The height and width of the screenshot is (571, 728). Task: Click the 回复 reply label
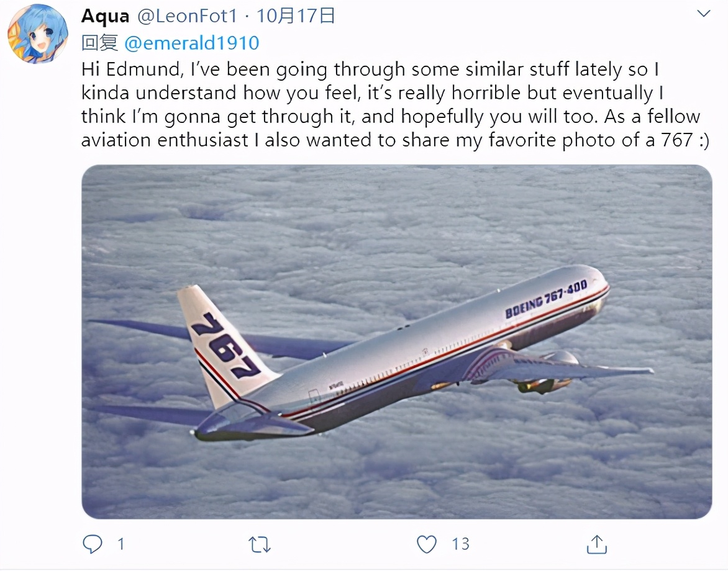99,43
